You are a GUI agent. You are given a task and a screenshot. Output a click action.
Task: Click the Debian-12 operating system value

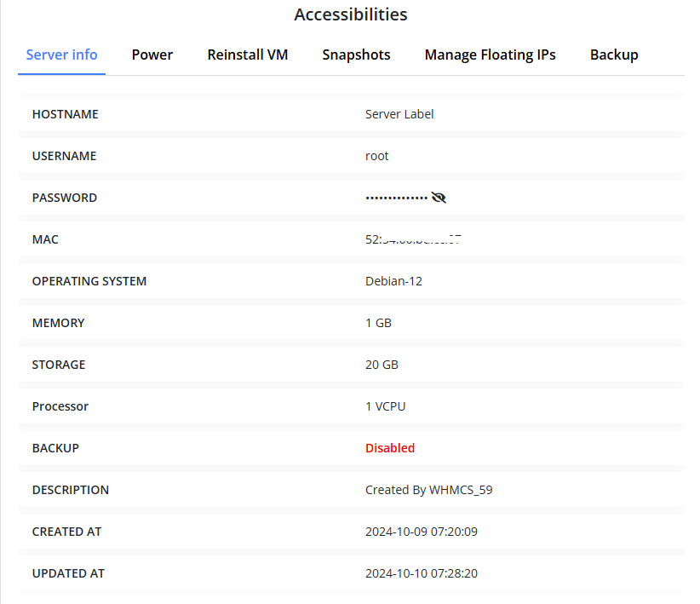click(x=393, y=281)
